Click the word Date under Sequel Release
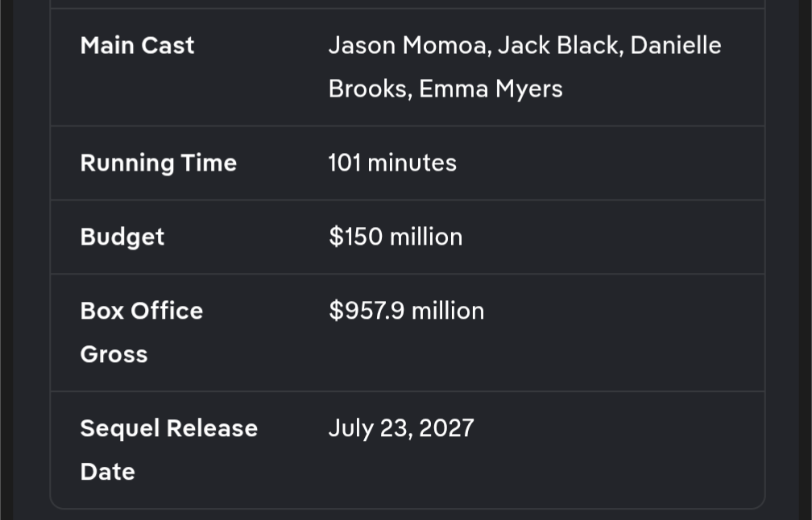 [107, 472]
